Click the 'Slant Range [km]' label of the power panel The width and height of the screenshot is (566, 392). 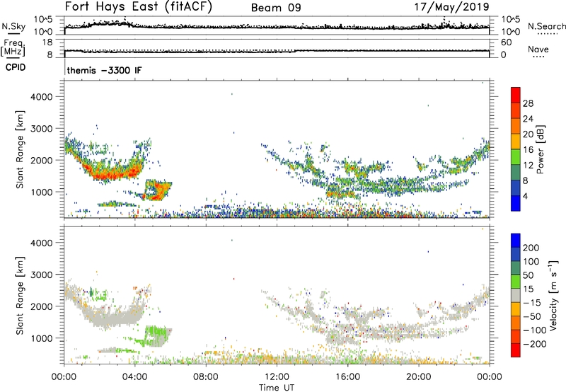pyautogui.click(x=20, y=149)
